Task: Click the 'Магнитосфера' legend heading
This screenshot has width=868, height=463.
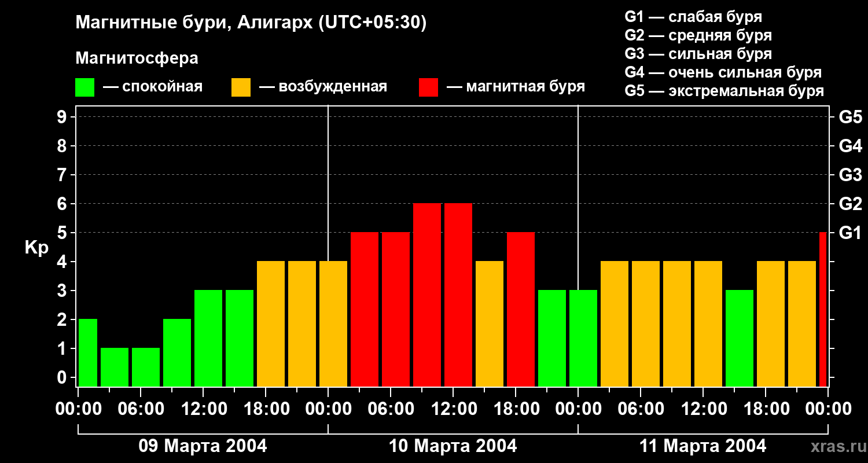Action: (x=137, y=58)
